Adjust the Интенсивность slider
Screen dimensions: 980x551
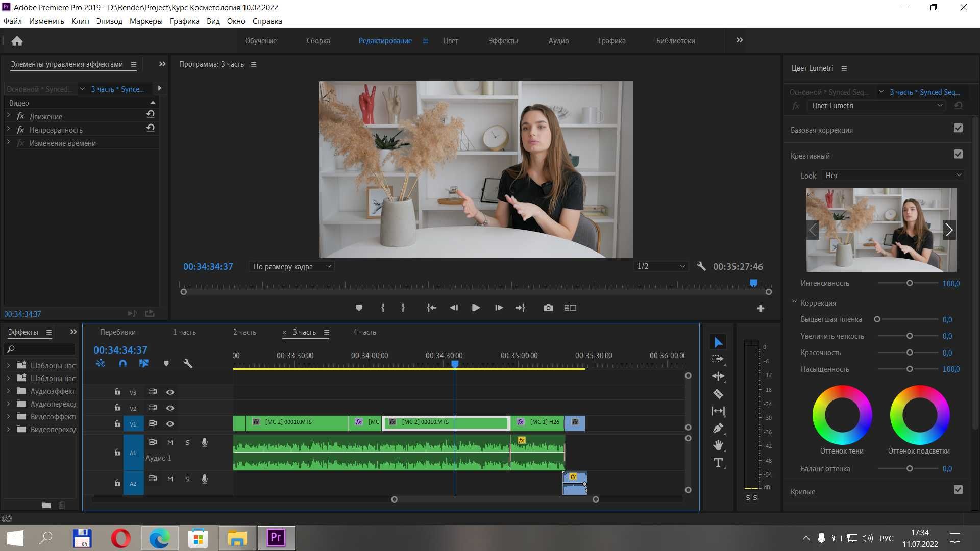909,283
